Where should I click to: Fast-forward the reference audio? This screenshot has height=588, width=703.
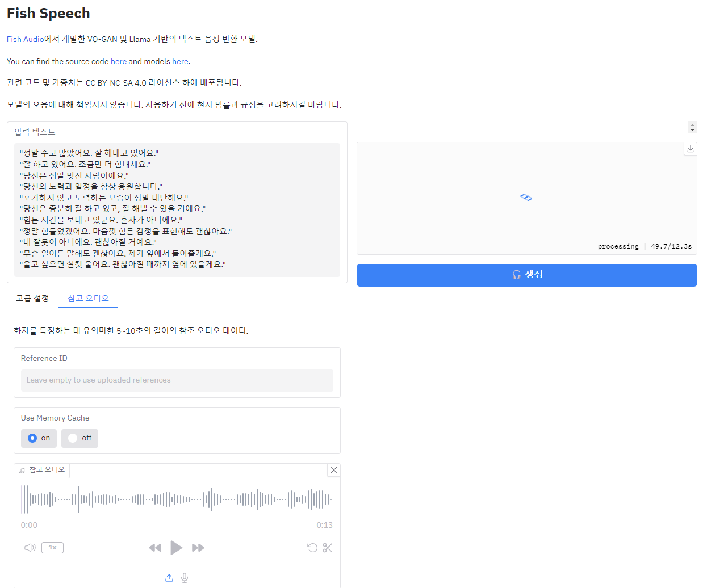pos(198,548)
